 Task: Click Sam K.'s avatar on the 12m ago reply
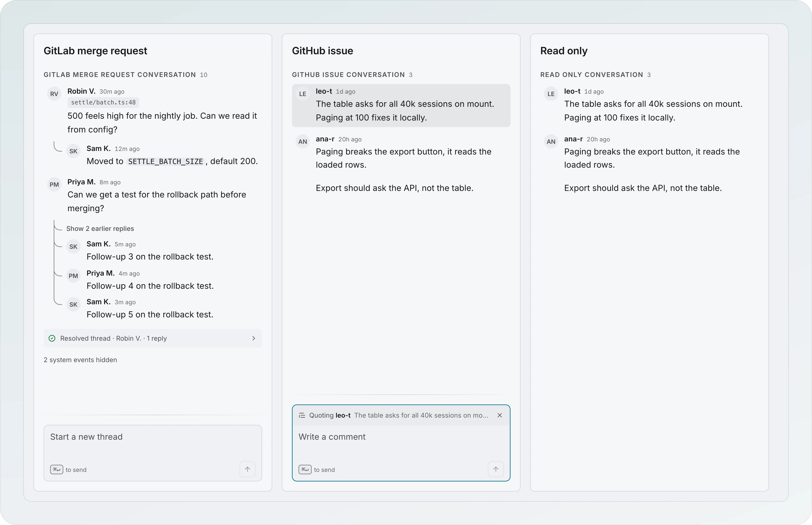pos(73,151)
